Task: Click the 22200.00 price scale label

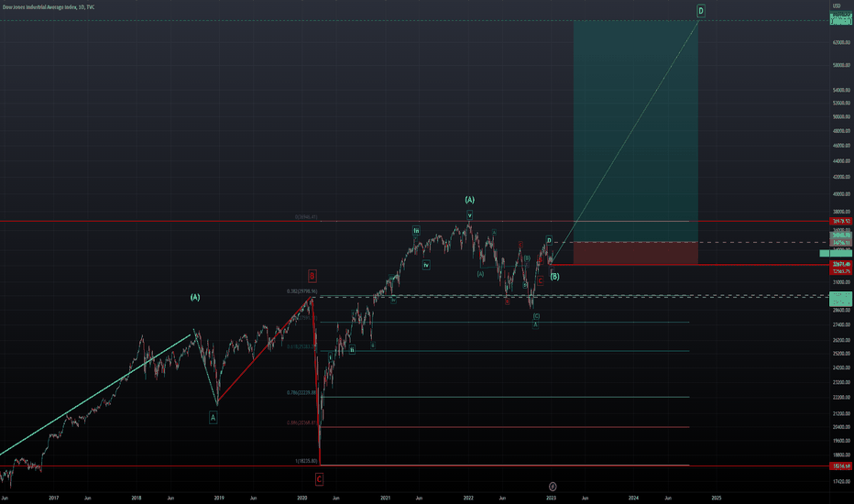Action: 841,397
